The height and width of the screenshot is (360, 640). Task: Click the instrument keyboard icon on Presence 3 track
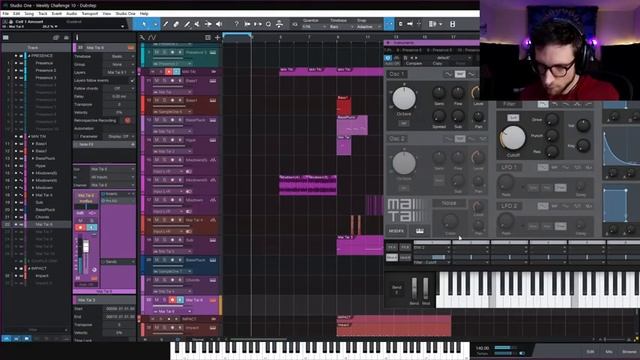(213, 53)
